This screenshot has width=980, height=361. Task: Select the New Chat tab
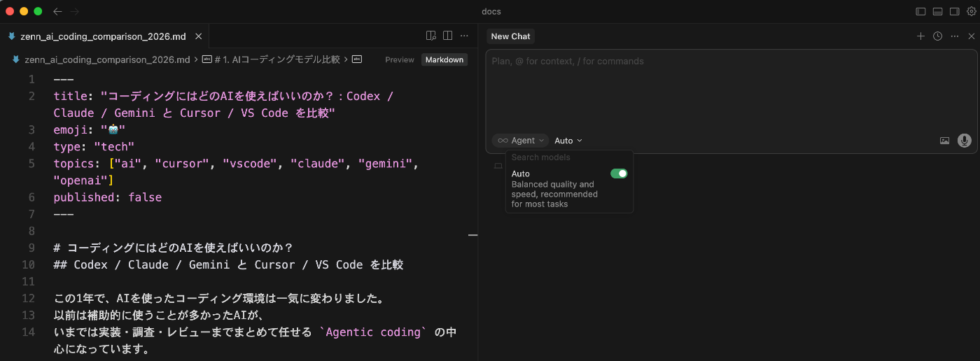tap(510, 36)
